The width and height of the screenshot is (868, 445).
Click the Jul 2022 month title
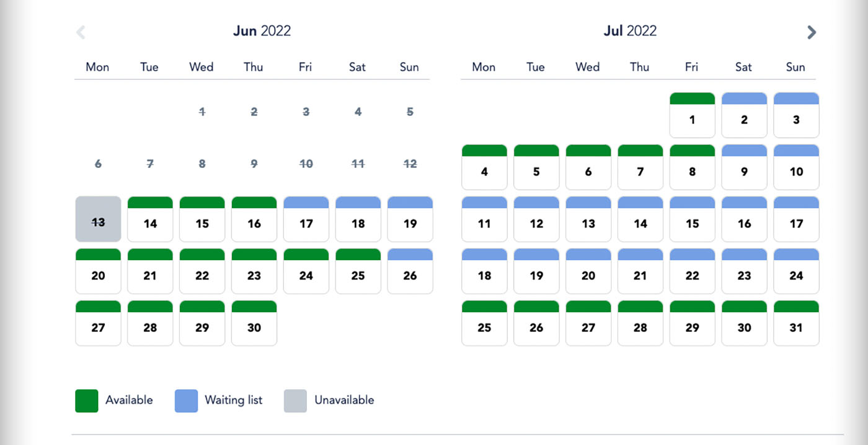(x=630, y=31)
